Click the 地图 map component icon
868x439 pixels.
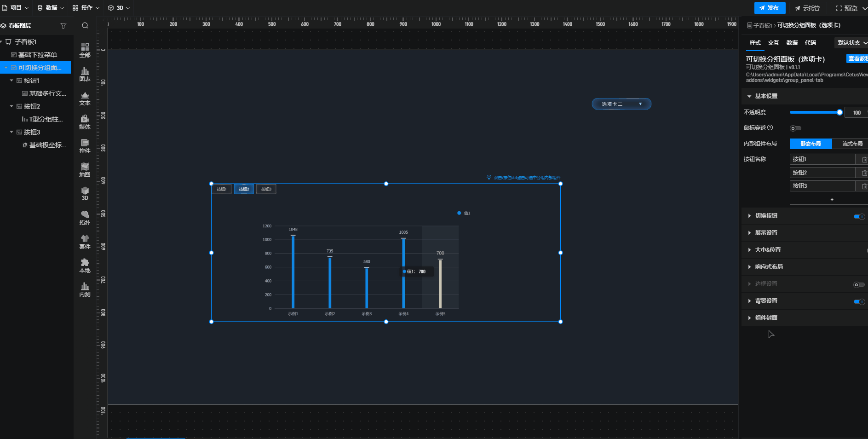tap(85, 170)
